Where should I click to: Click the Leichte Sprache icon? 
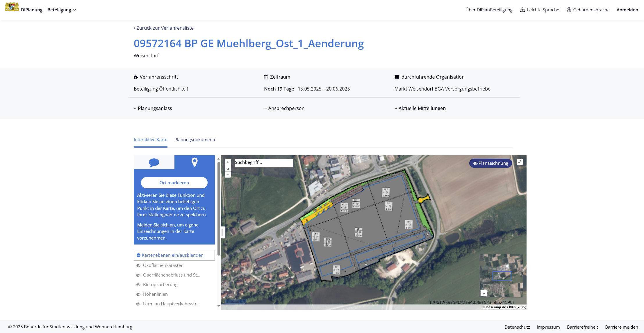[522, 9]
